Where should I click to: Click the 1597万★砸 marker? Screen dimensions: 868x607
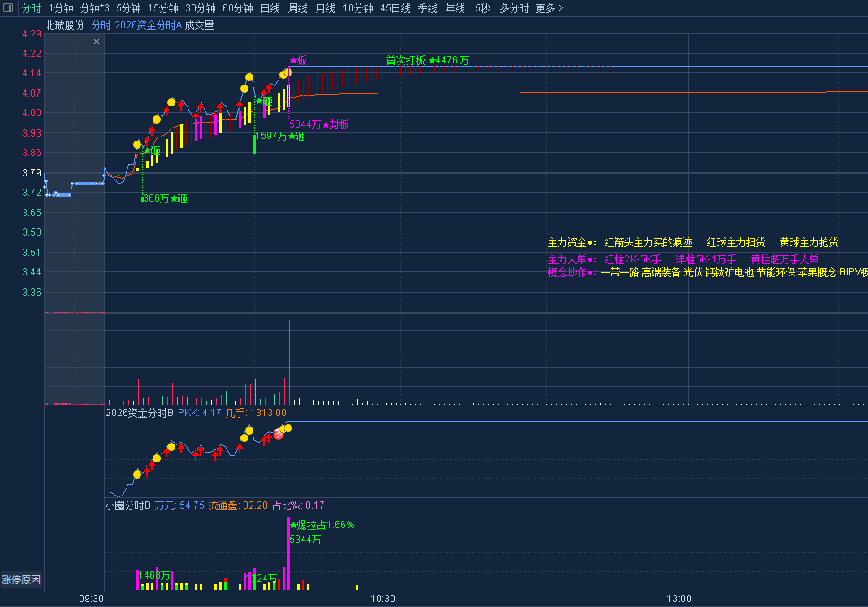coord(280,137)
